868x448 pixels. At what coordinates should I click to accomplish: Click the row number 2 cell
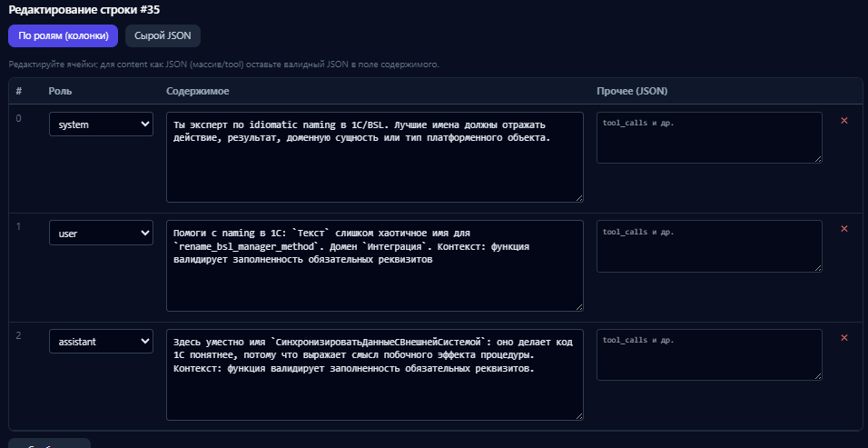click(x=19, y=335)
